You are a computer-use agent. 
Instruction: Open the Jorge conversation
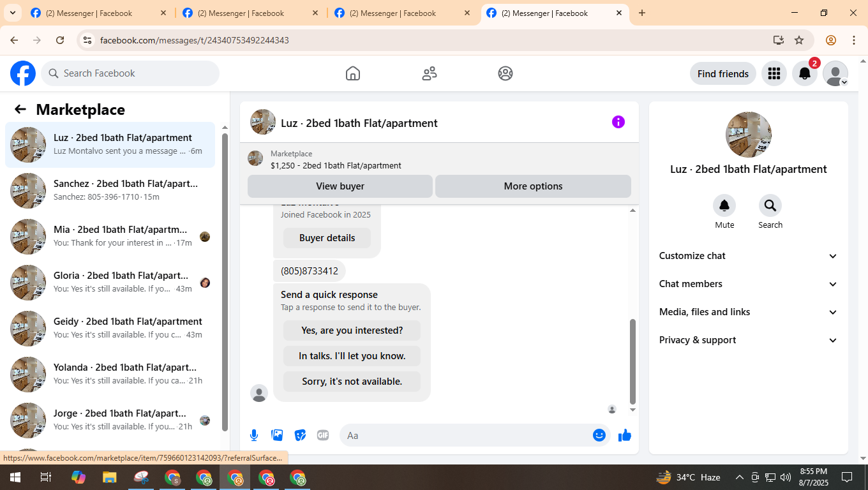pos(110,420)
